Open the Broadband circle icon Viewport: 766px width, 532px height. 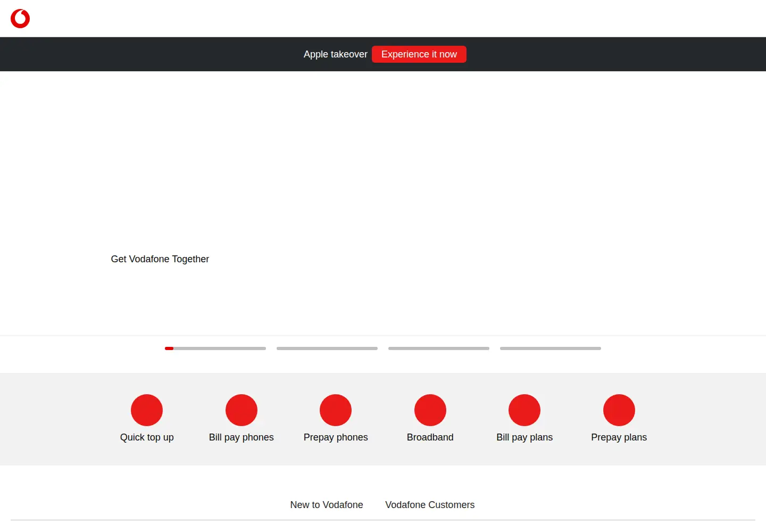[430, 410]
